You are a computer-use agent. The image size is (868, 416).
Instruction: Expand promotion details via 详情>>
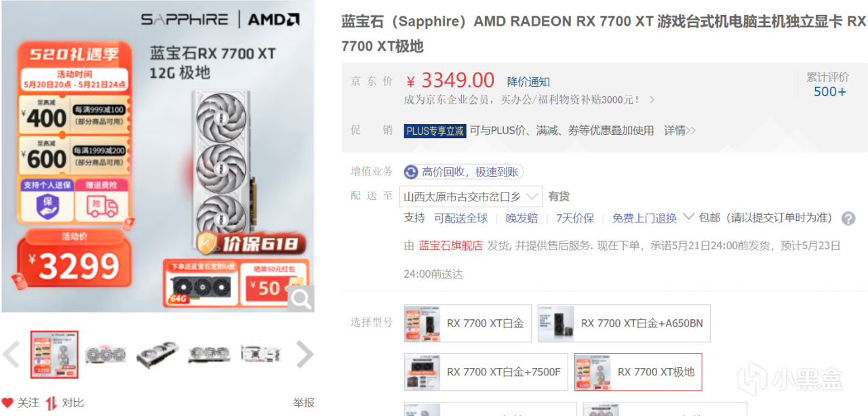[679, 131]
